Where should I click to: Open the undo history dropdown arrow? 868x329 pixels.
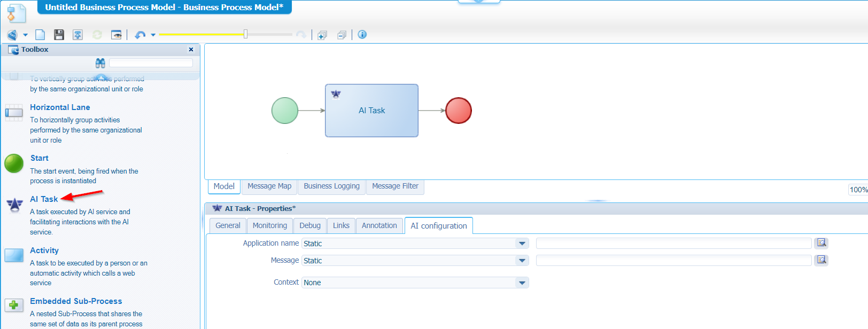tap(153, 35)
